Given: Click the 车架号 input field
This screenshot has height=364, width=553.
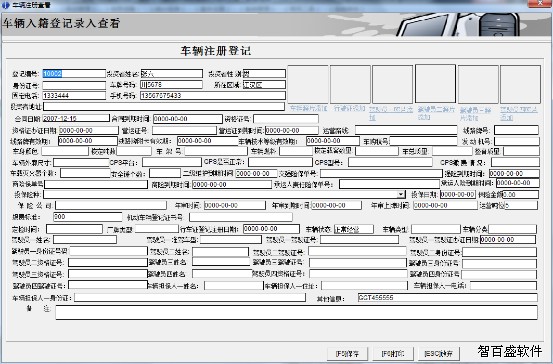Looking at the screenshot, I should pyautogui.click(x=215, y=151).
